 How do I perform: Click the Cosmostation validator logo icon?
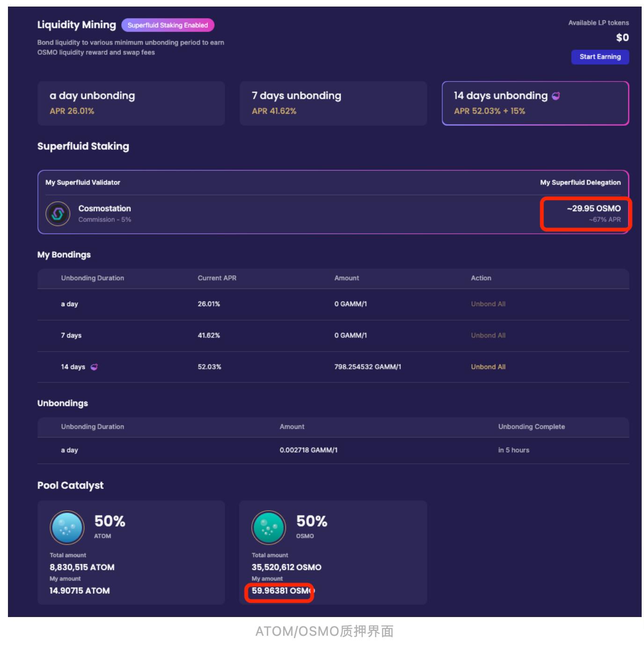click(x=58, y=214)
